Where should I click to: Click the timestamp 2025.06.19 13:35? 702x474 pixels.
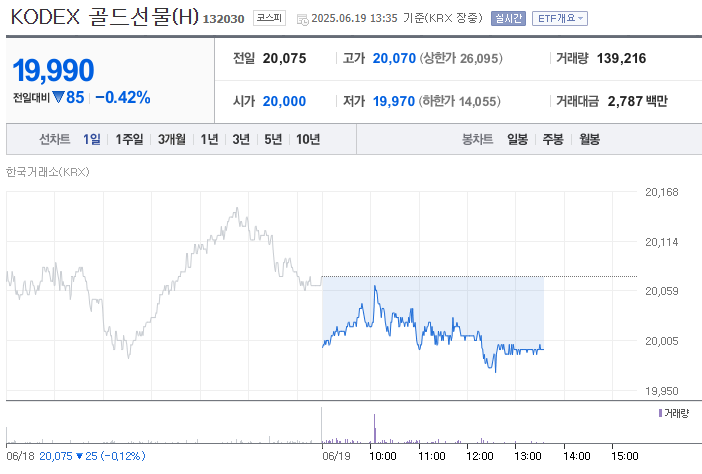[x=354, y=18]
